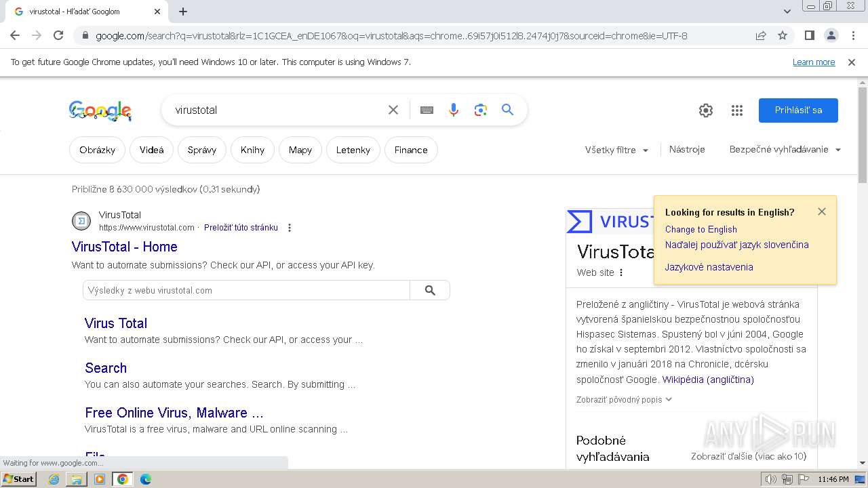The image size is (868, 488).
Task: Close the virustotal Google search tab
Action: tap(157, 12)
